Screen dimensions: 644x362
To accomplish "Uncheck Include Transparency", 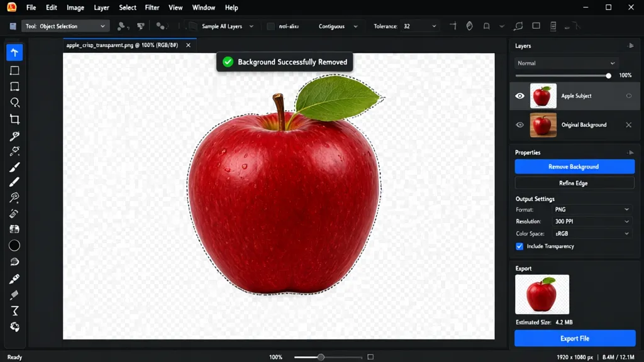I will [519, 246].
